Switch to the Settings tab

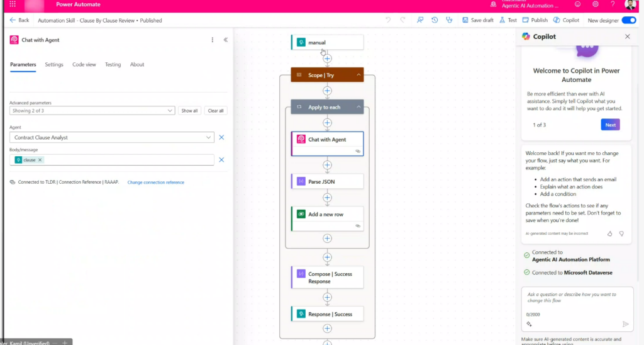point(54,65)
